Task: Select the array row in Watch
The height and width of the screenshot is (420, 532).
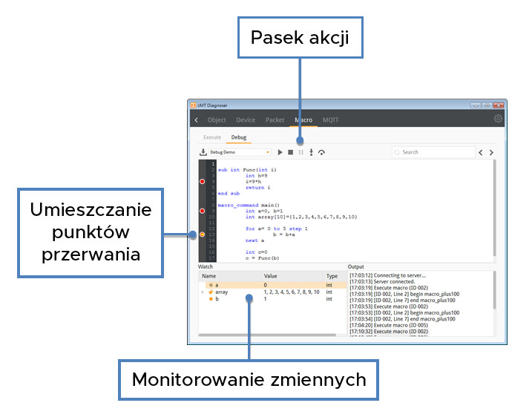Action: pos(272,292)
